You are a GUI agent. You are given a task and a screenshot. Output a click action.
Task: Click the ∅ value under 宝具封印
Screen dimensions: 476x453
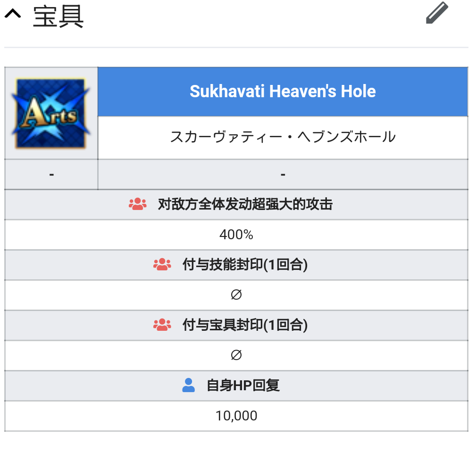click(236, 355)
